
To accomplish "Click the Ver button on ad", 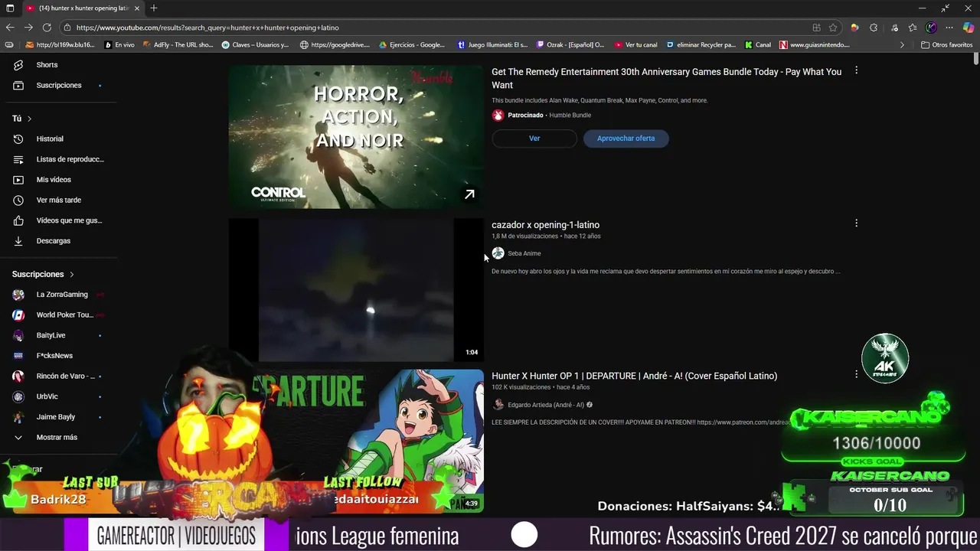I will [534, 139].
